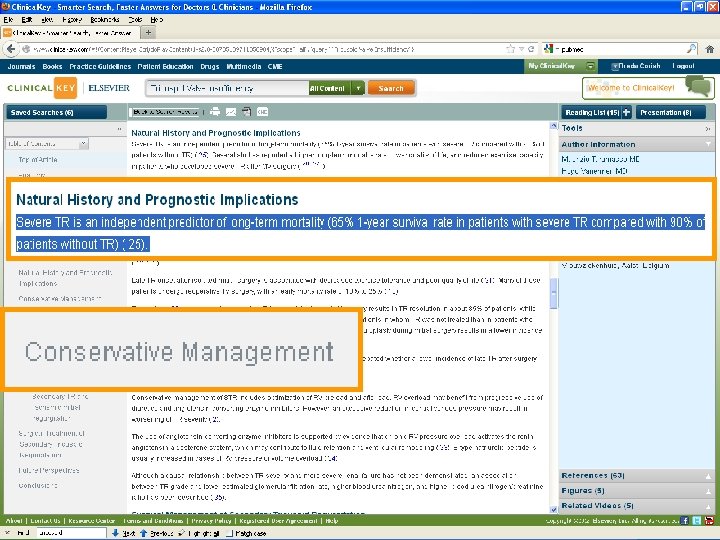Open the address bar history dropdown arrow
The image size is (720, 540).
tap(521, 49)
